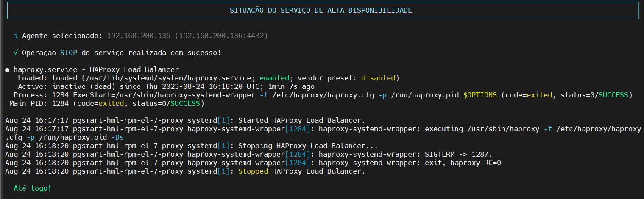Click the '1min 7s ago' elapsed time
Viewport: 644px width, 199px height.
291,86
